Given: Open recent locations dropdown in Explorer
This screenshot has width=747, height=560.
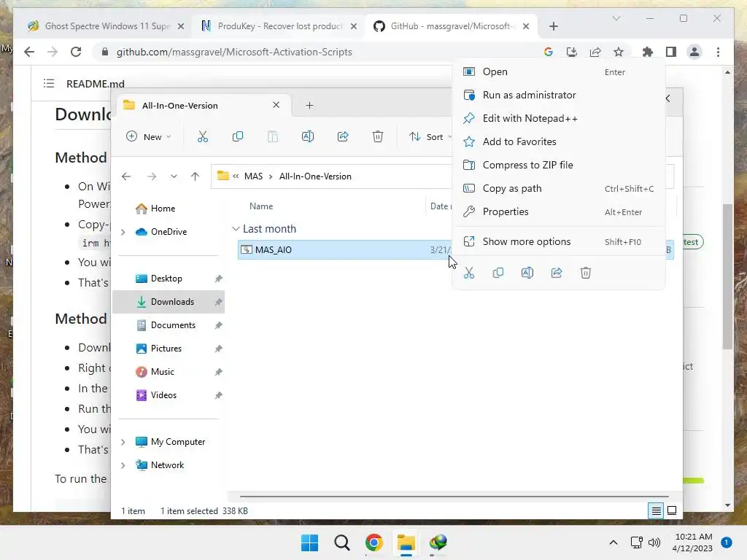Looking at the screenshot, I should click(174, 176).
